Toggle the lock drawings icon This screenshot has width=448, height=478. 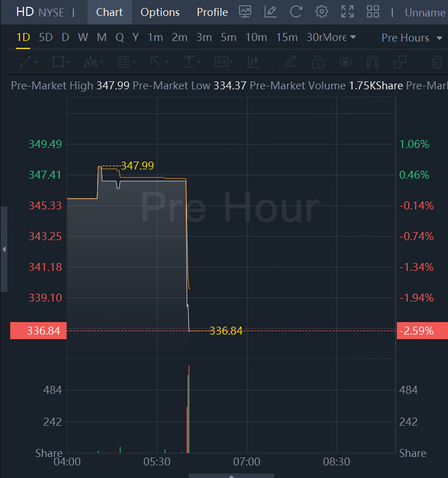tap(318, 61)
